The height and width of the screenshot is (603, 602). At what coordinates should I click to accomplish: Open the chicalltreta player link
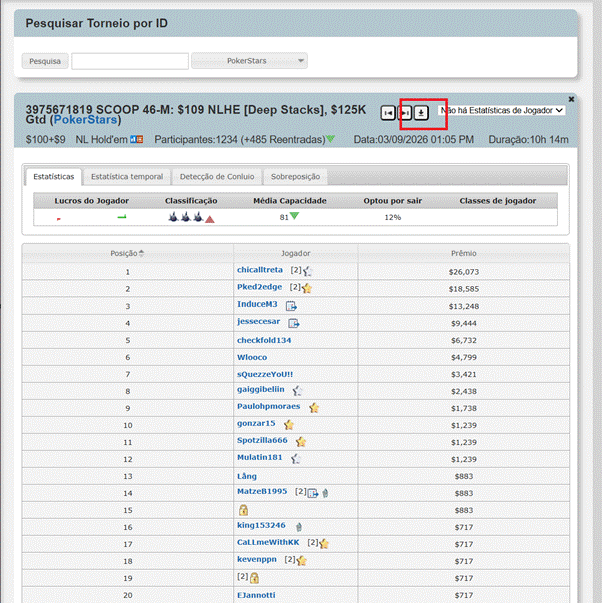click(260, 270)
